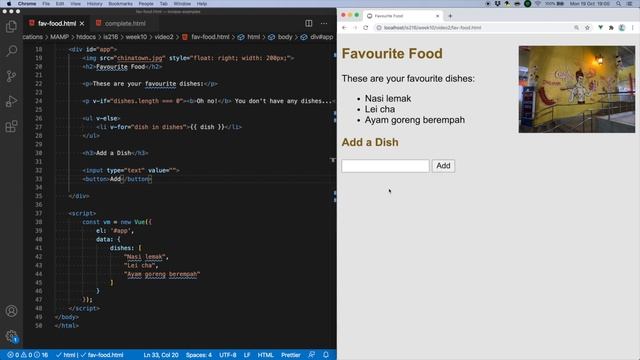Click the Ayam goreng berempah list item
The height and width of the screenshot is (360, 640).
coord(415,120)
